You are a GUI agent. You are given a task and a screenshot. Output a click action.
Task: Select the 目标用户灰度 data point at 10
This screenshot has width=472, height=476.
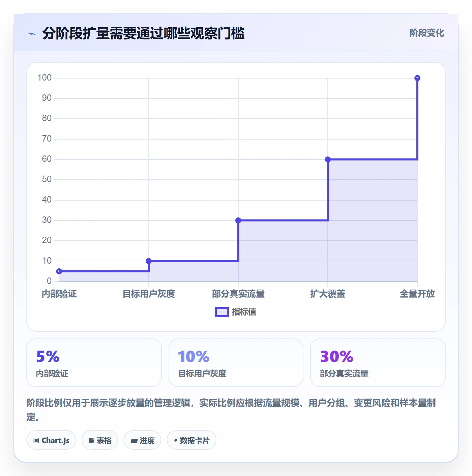pyautogui.click(x=149, y=261)
